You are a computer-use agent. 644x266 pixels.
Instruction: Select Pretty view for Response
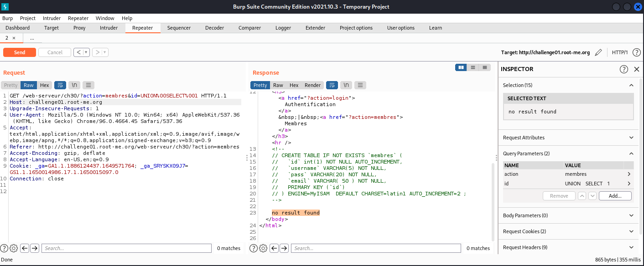[260, 85]
